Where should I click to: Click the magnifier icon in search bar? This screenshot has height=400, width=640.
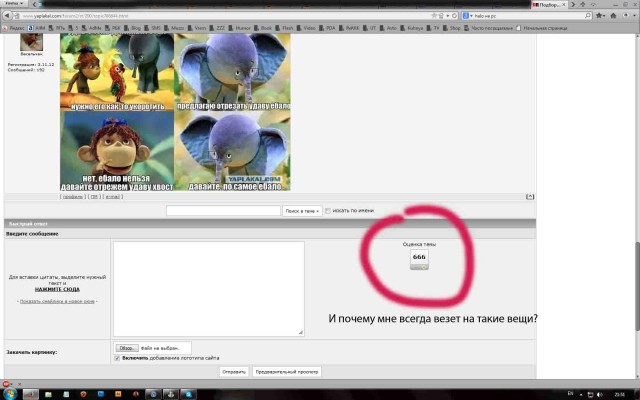click(x=588, y=16)
